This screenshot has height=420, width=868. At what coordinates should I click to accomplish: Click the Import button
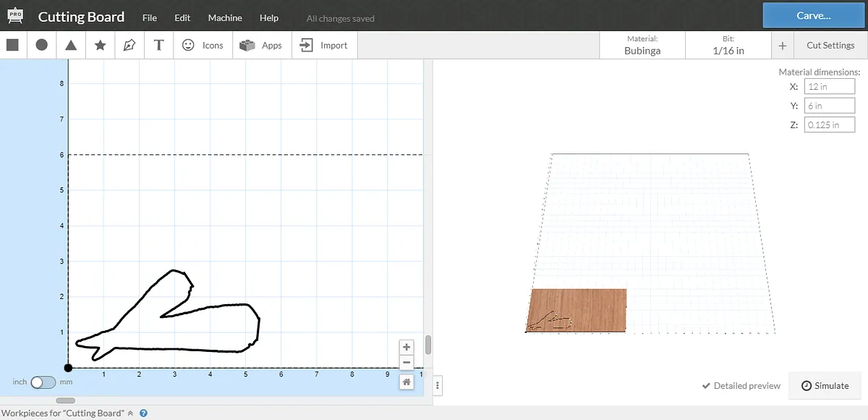324,45
